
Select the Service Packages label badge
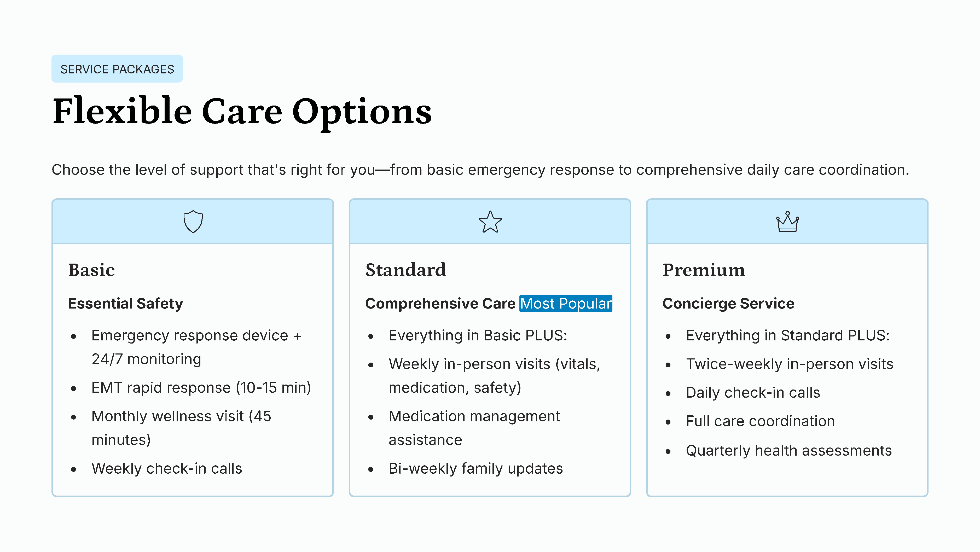(117, 69)
